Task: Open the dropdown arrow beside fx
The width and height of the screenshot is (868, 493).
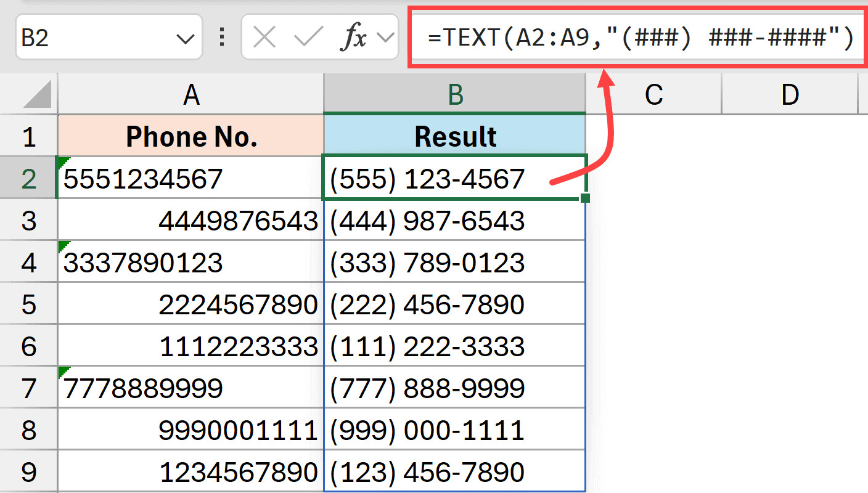Action: (x=386, y=38)
